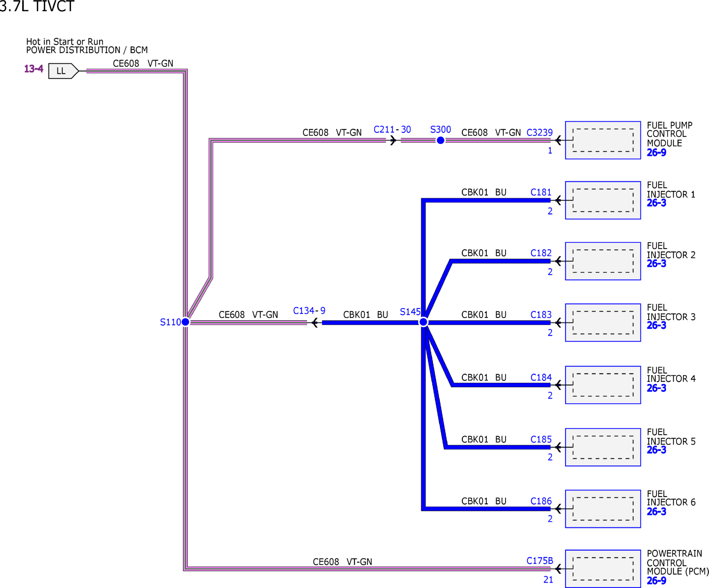
Task: Click the Fuel Injector 5 component box
Action: (x=603, y=447)
